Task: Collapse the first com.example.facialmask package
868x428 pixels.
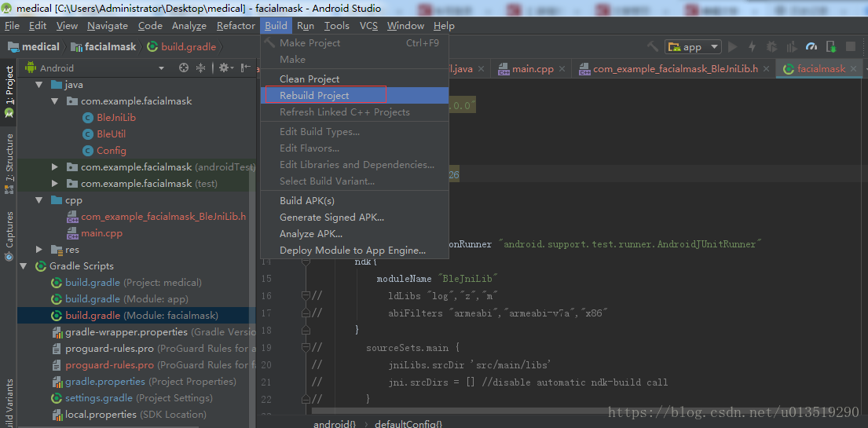Action: (x=54, y=101)
